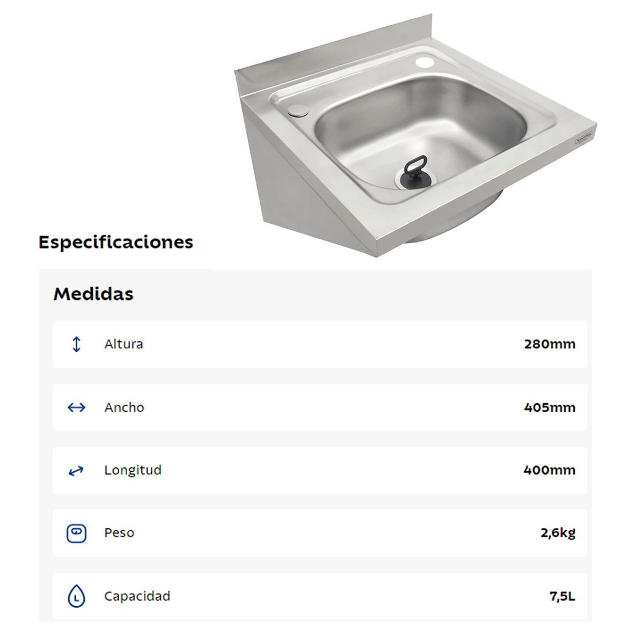Click the 2,6kg weight value

[558, 533]
